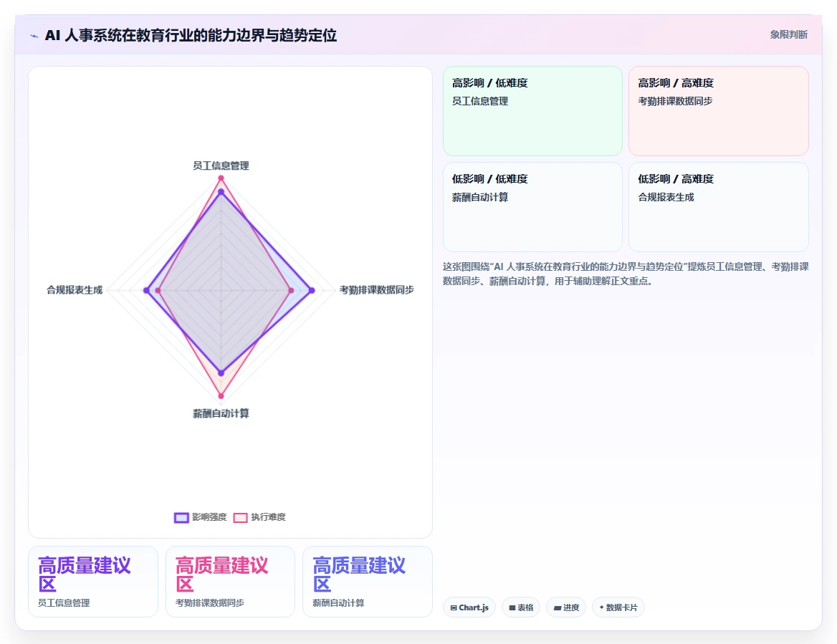This screenshot has height=644, width=837.
Task: Open the 低影响 / 低难度 quadrant card
Action: click(532, 207)
